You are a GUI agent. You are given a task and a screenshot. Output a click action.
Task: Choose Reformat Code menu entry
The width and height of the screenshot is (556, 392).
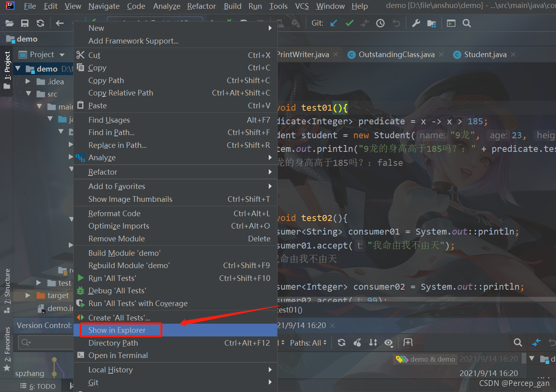[175, 213]
